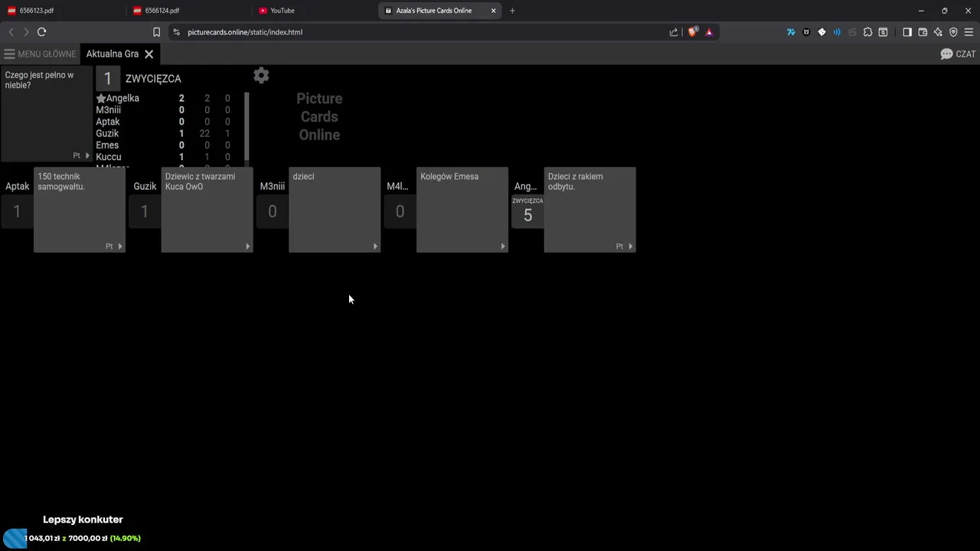The height and width of the screenshot is (551, 980).
Task: Open the CZAT chat panel
Action: pyautogui.click(x=958, y=54)
